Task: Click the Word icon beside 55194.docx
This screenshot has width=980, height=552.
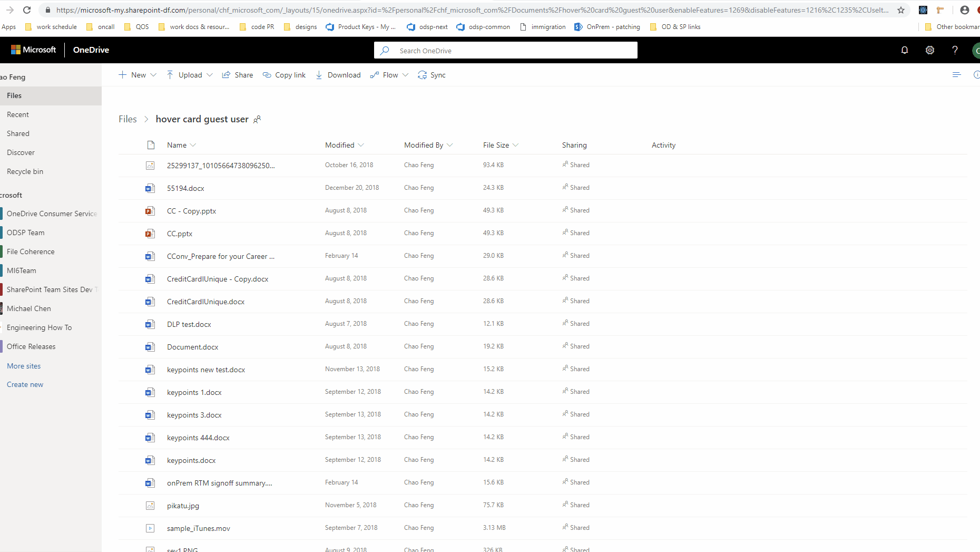Action: pos(150,188)
